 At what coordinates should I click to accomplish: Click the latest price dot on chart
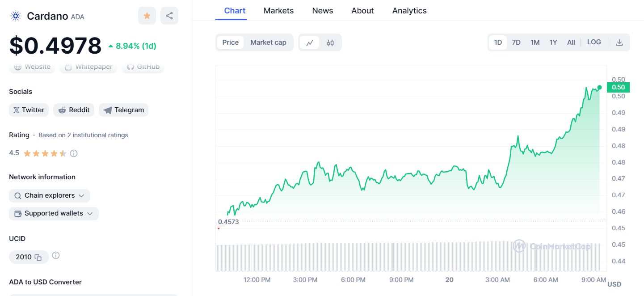click(x=599, y=87)
